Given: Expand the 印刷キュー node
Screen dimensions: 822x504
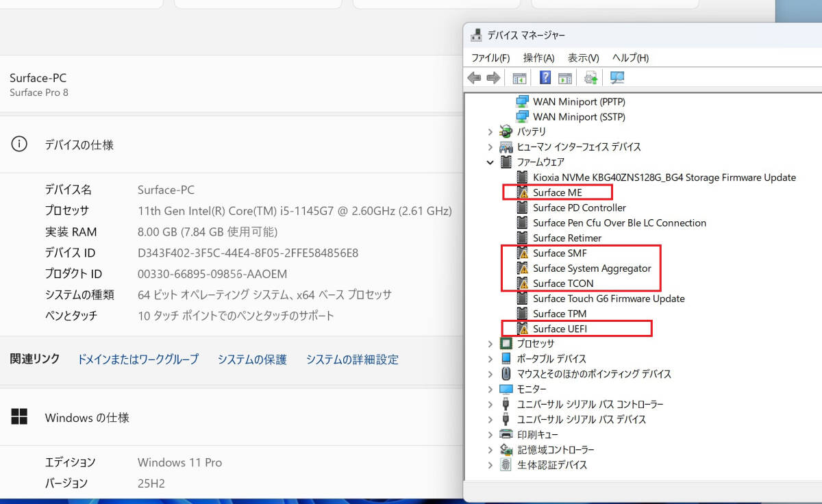Looking at the screenshot, I should [x=490, y=434].
